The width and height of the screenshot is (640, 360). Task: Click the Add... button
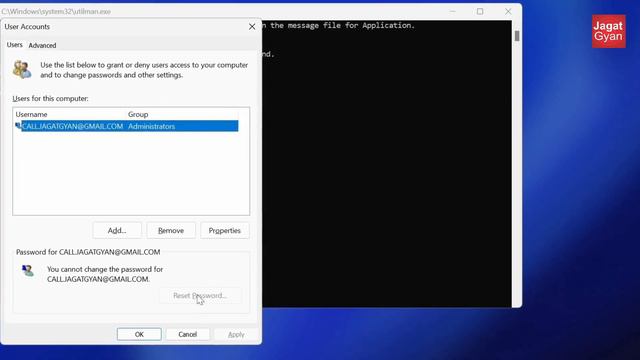pyautogui.click(x=117, y=231)
